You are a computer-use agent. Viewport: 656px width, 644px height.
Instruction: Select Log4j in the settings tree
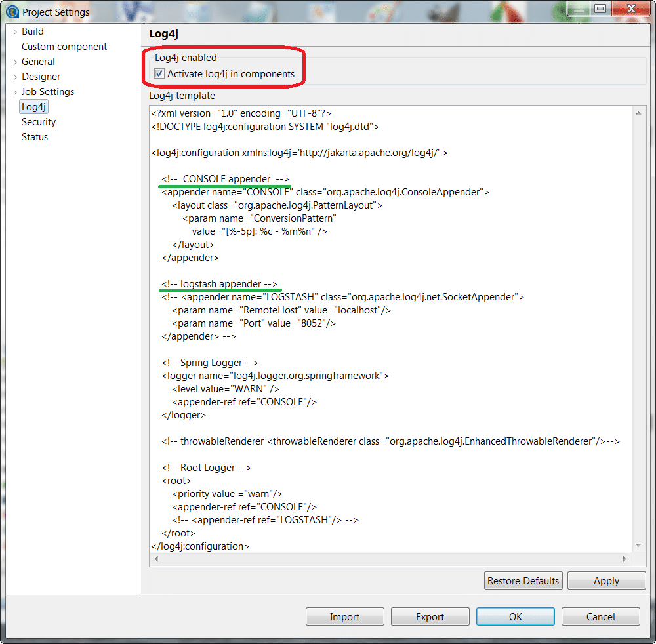(33, 106)
